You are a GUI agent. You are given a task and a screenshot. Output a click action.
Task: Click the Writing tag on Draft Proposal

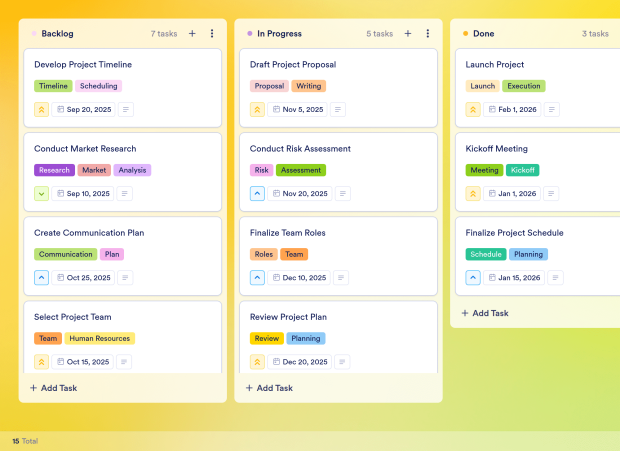tap(308, 86)
